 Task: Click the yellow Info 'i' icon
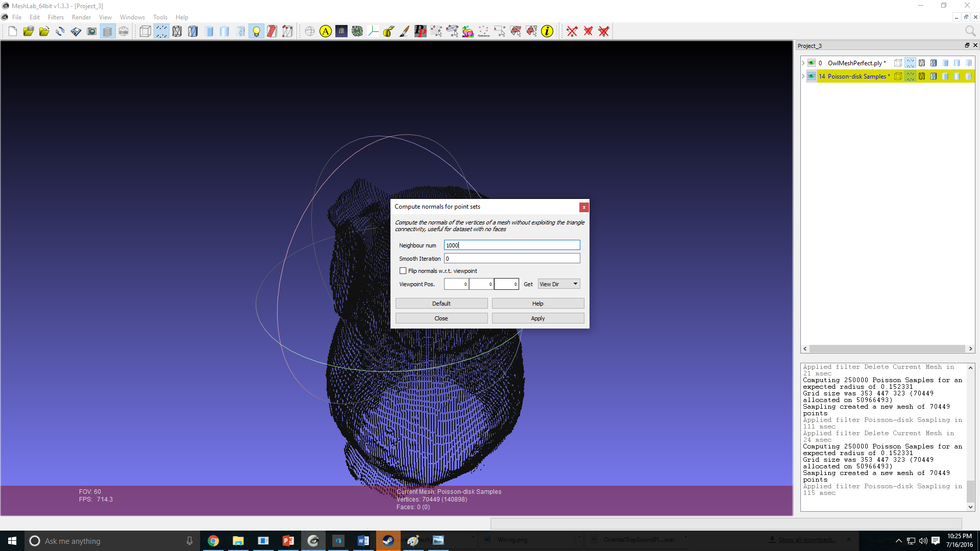(547, 32)
